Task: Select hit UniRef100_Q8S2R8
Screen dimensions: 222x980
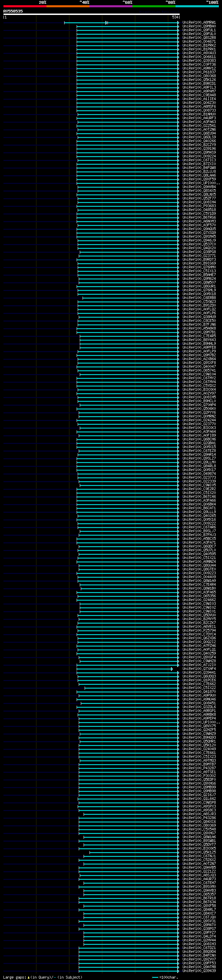Action: (x=199, y=38)
